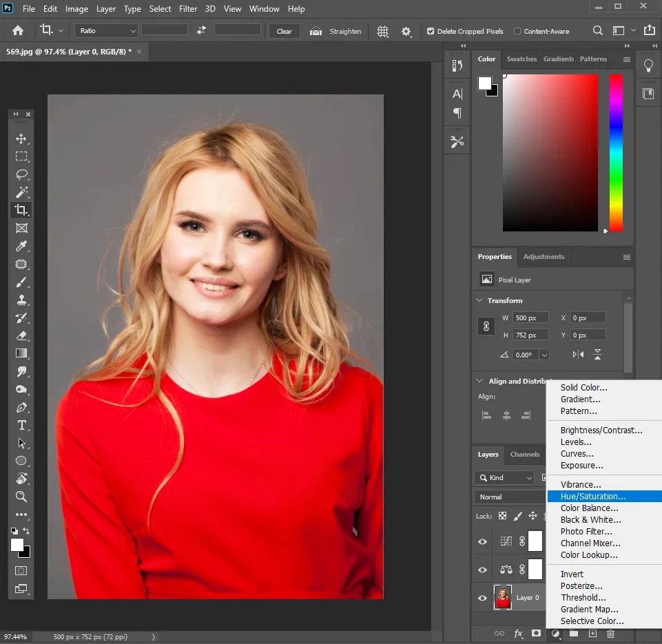Viewport: 662px width, 644px height.
Task: Open the Ratio crop preset dropdown
Action: pos(106,31)
